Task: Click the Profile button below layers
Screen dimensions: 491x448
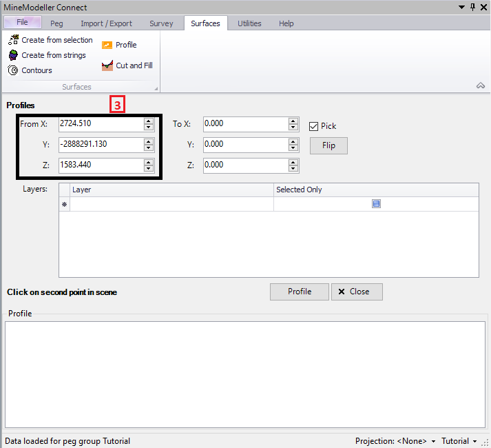Action: click(x=299, y=292)
